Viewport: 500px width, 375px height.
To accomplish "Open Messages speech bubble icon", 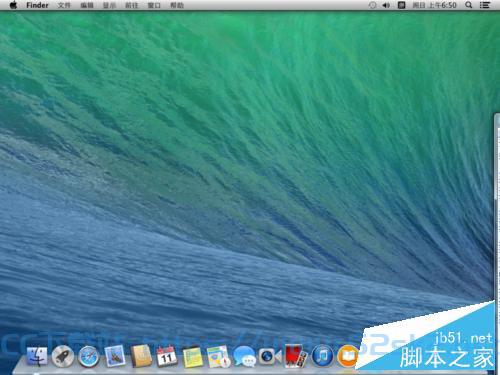I will coord(244,356).
